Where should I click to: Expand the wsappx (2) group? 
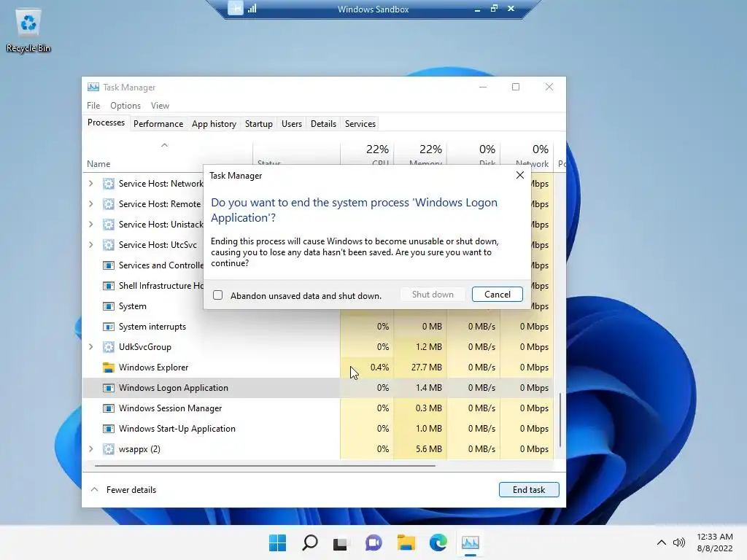(91, 449)
